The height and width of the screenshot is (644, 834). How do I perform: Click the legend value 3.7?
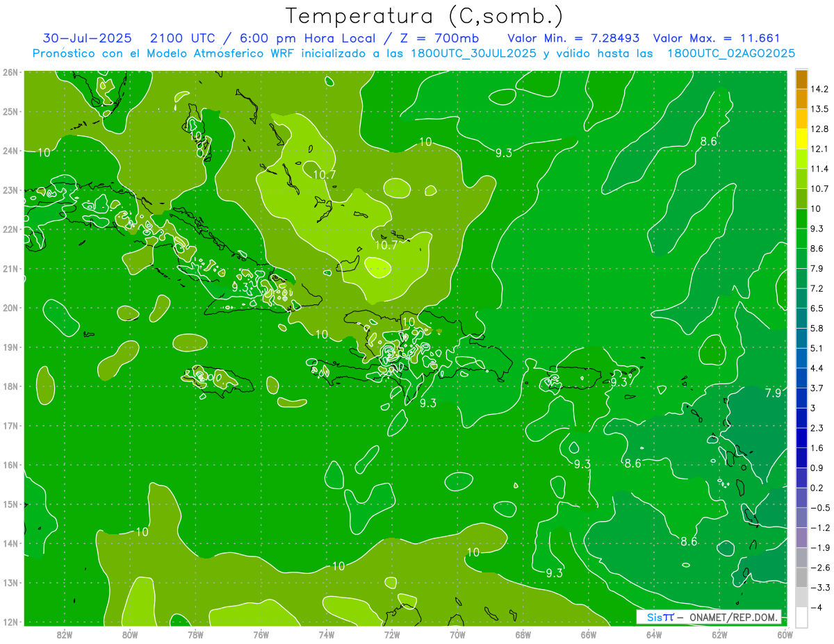(x=817, y=388)
